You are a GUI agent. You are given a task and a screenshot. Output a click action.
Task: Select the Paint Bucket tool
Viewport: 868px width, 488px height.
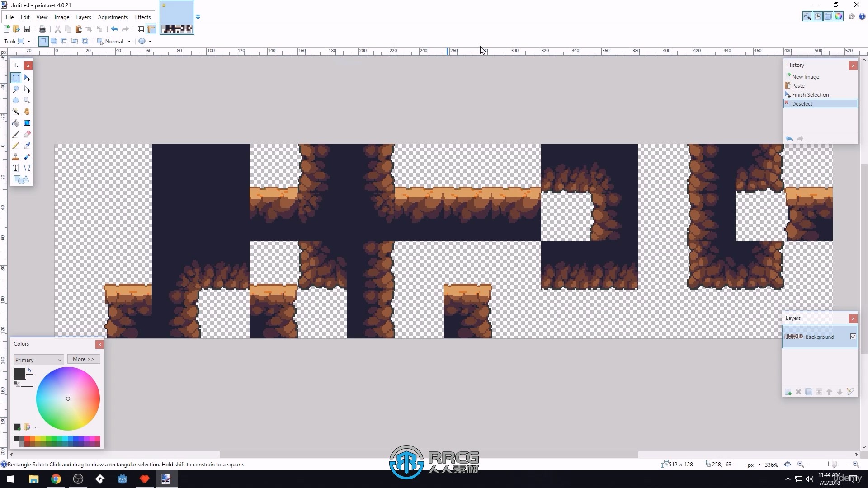16,123
